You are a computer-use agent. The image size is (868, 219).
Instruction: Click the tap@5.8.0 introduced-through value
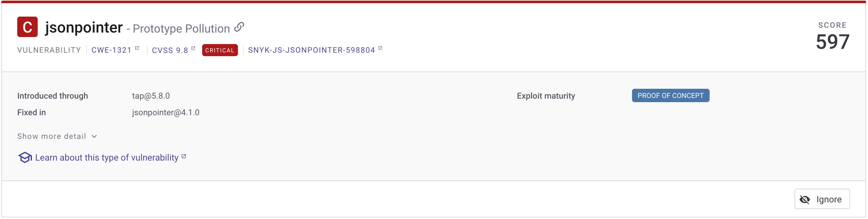click(x=151, y=96)
